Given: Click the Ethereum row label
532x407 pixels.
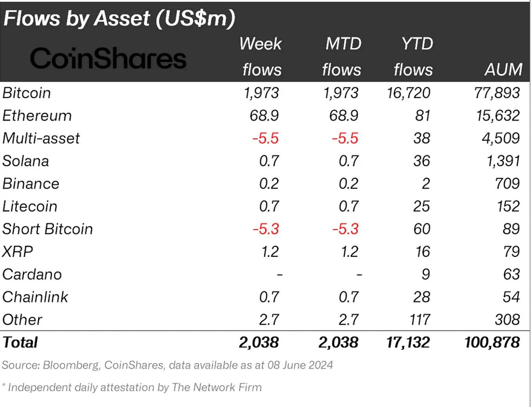Looking at the screenshot, I should click(x=37, y=116).
